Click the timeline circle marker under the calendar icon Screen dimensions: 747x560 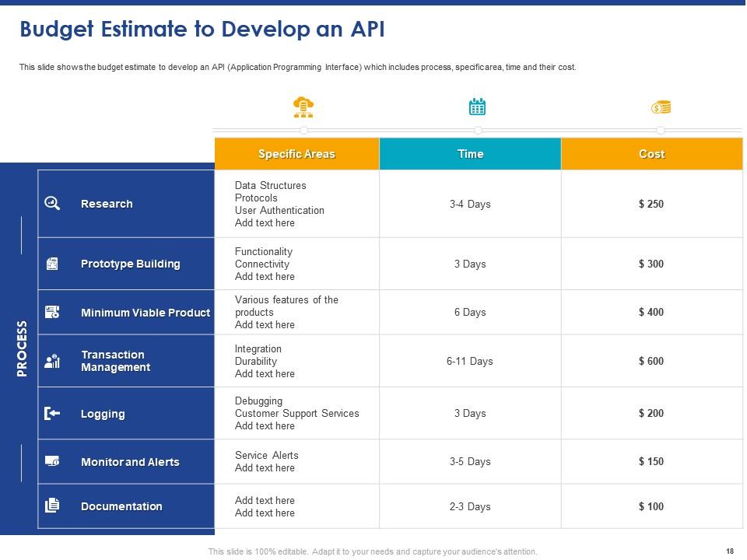pyautogui.click(x=477, y=131)
